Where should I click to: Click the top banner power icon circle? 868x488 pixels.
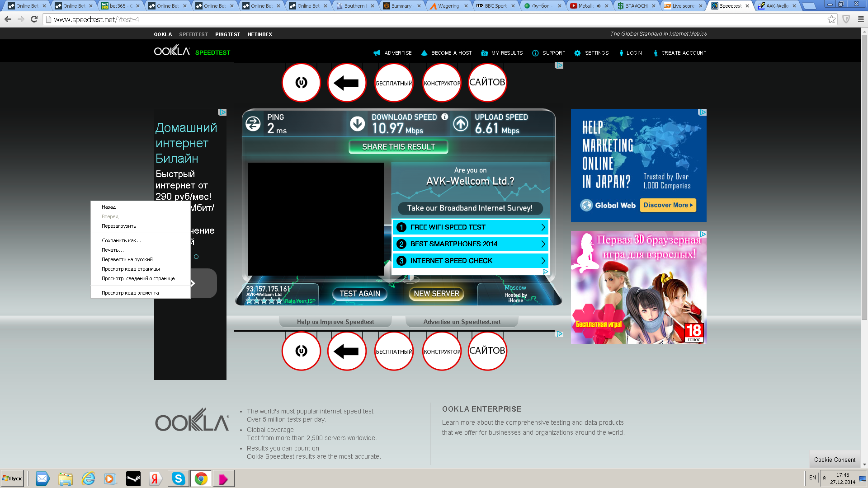301,83
